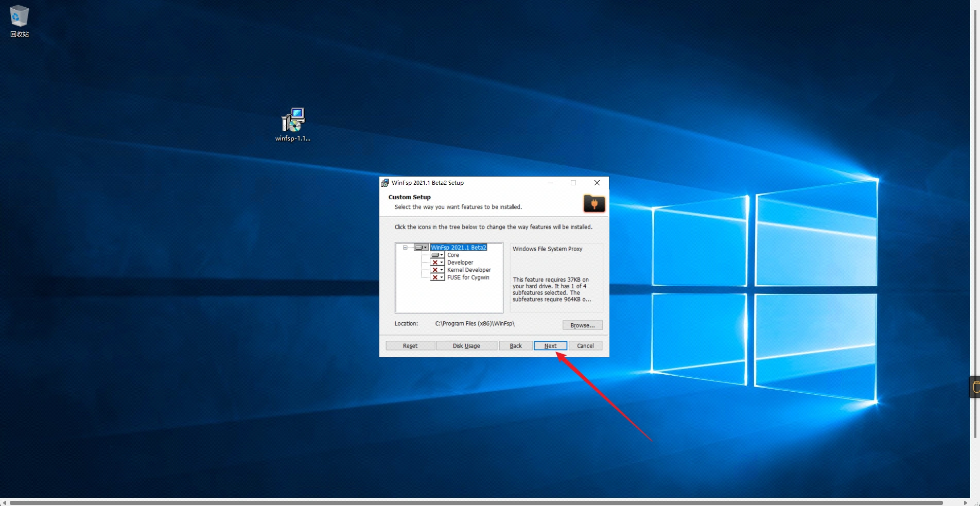
Task: Select the Developer feature label
Action: pyautogui.click(x=460, y=263)
